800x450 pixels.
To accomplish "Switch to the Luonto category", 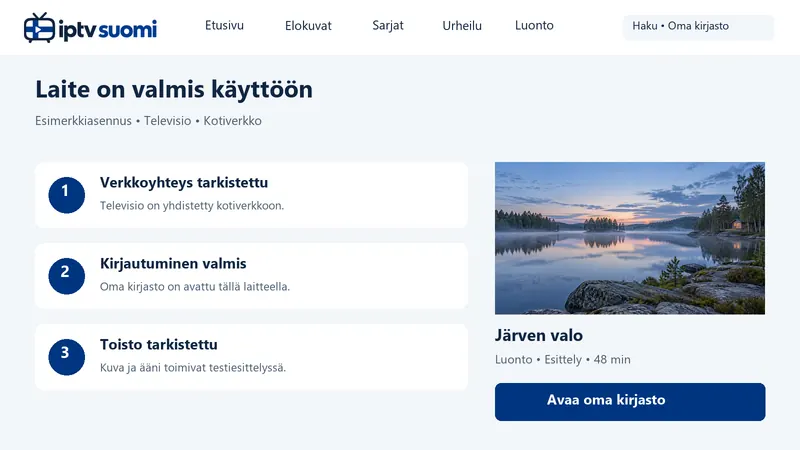I will [534, 26].
